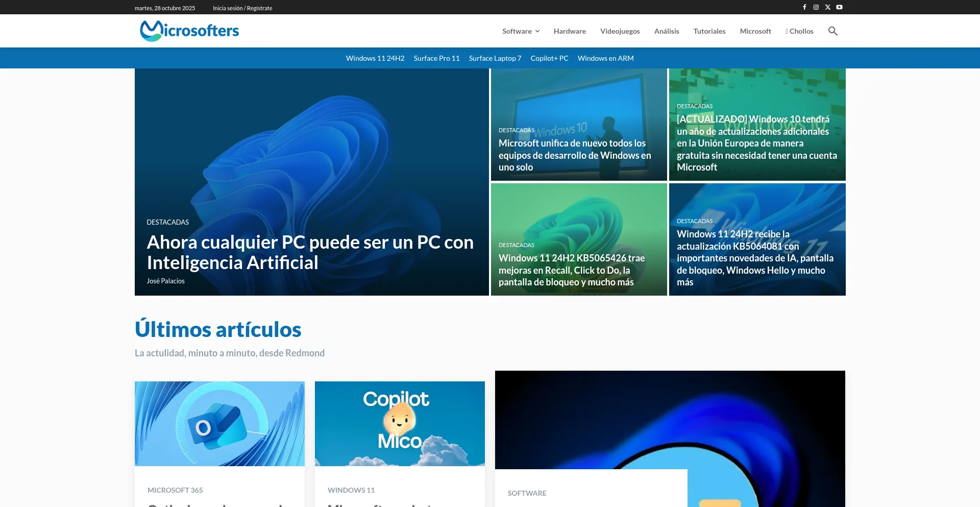Click Inicia sesión / Regístrate link

pos(242,8)
